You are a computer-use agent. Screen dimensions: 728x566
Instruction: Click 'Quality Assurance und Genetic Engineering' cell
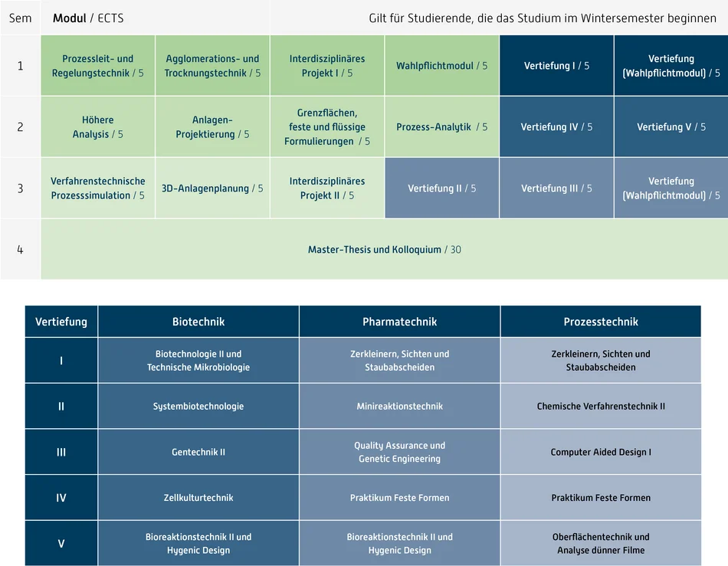coord(400,452)
